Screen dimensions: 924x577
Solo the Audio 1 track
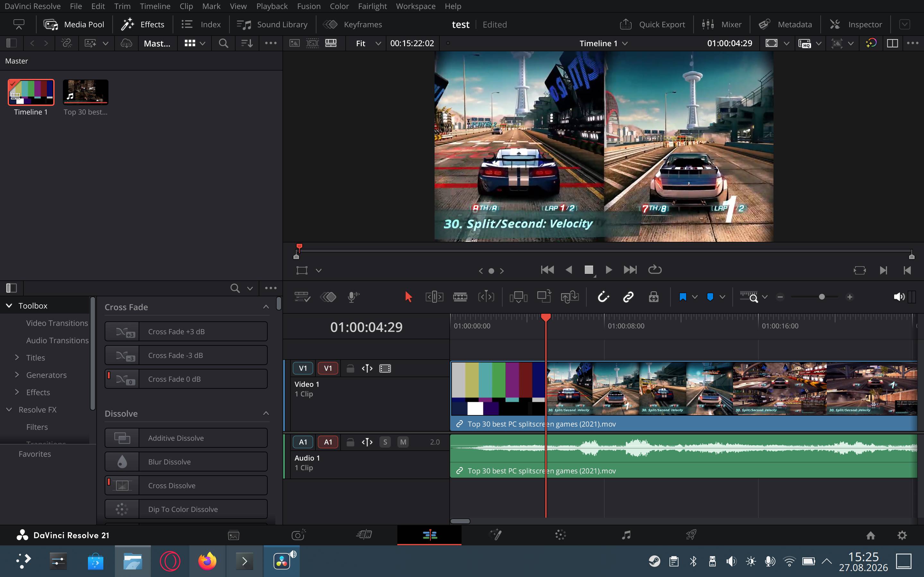[385, 442]
